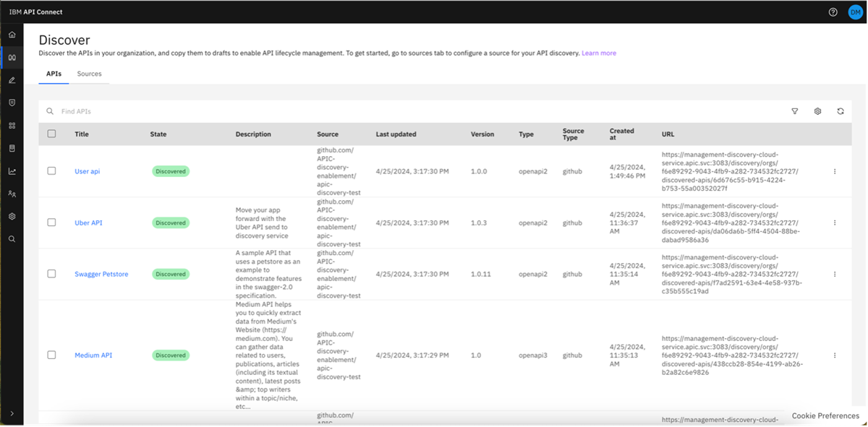Open overflow menu for Medium API row

(x=835, y=355)
